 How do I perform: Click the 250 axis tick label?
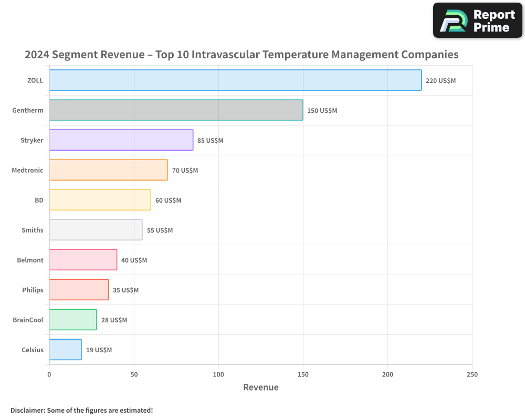[x=472, y=375]
